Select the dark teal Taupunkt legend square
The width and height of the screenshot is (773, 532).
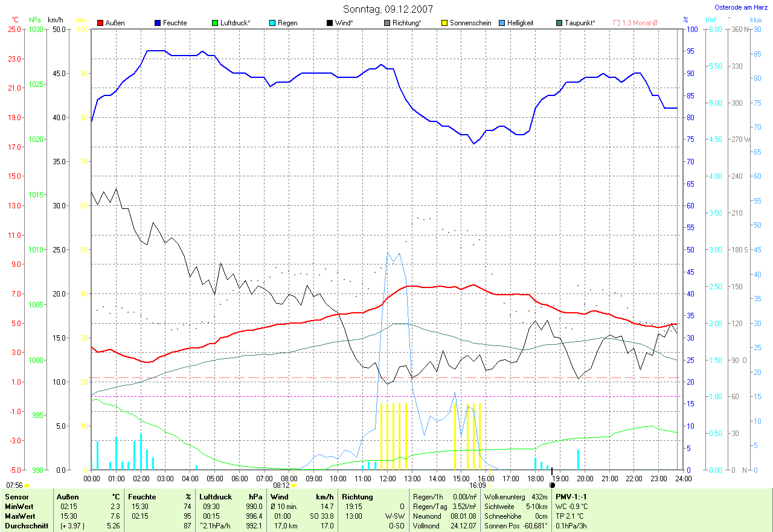coord(559,23)
